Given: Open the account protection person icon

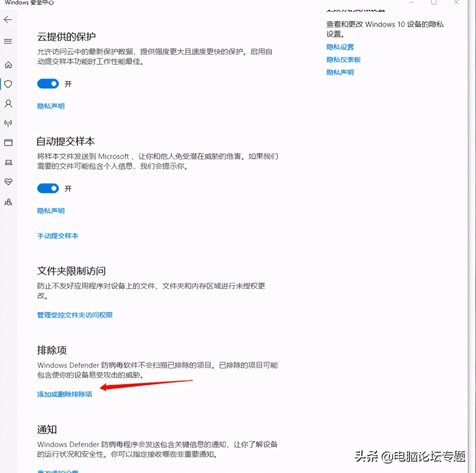Looking at the screenshot, I should click(8, 103).
